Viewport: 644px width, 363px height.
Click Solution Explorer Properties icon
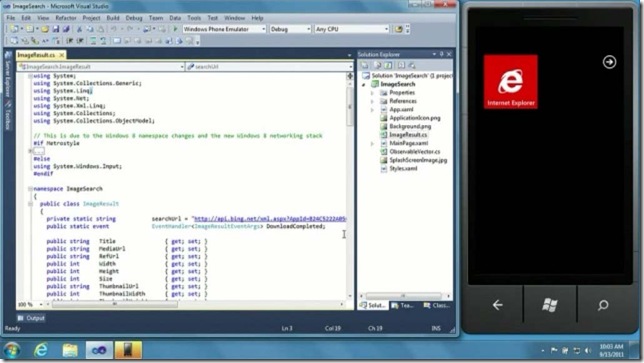[364, 65]
